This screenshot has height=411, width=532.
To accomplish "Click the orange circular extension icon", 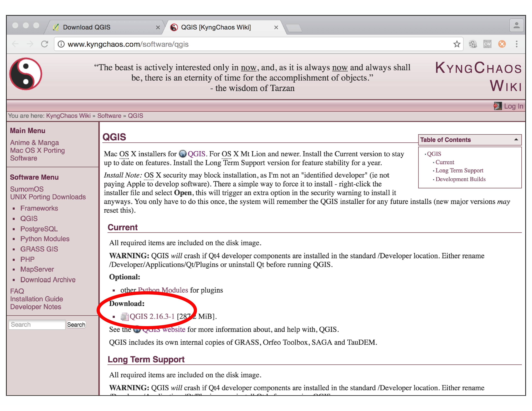I will coord(502,44).
